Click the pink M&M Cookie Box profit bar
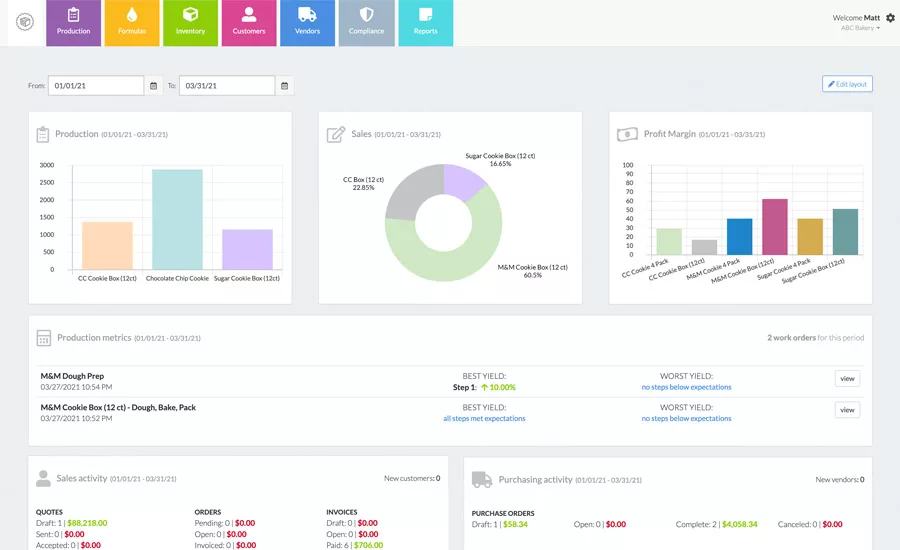The height and width of the screenshot is (550, 900). point(775,227)
